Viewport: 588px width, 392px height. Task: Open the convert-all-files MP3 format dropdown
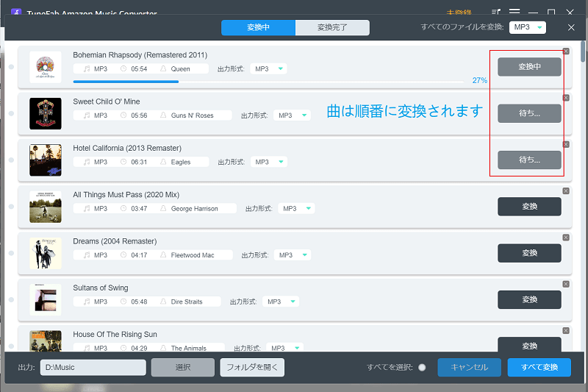(x=528, y=27)
